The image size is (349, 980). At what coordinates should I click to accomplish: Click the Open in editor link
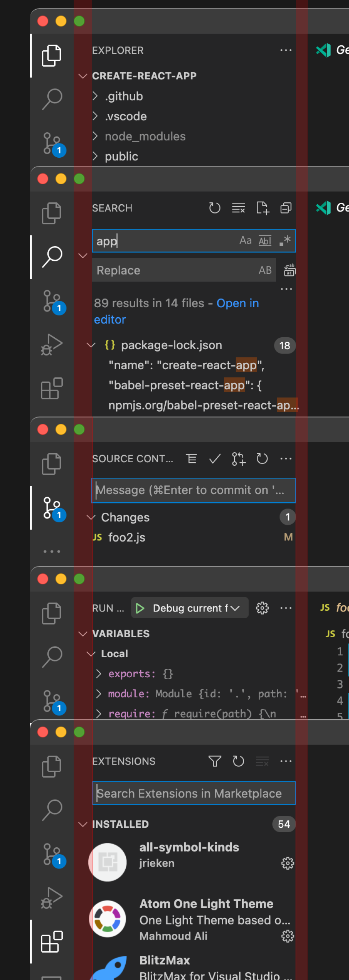click(238, 303)
